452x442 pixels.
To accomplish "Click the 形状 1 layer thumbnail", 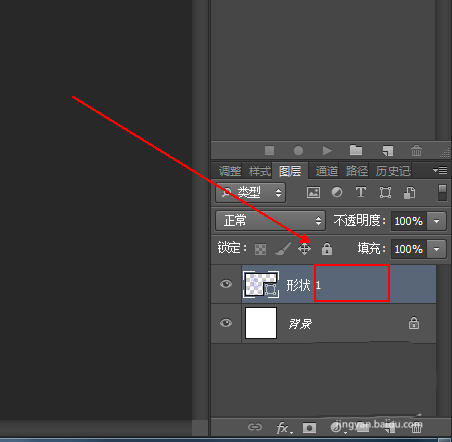I will [x=261, y=284].
